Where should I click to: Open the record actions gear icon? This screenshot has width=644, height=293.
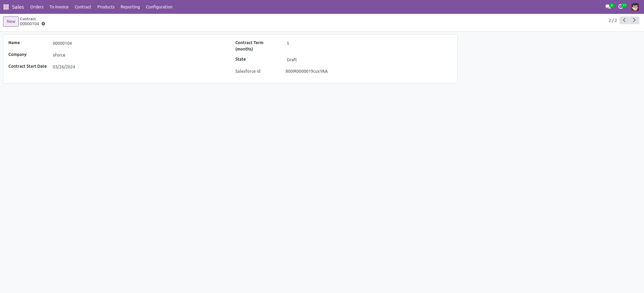43,24
